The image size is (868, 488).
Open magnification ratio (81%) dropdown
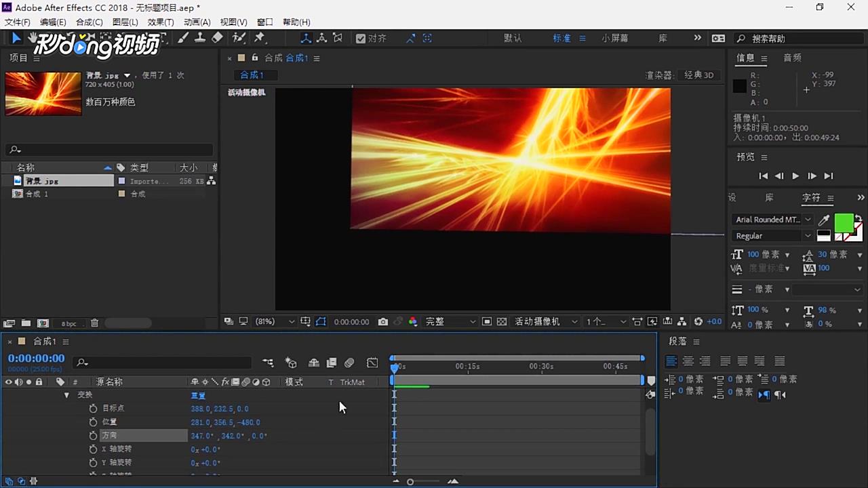point(275,321)
